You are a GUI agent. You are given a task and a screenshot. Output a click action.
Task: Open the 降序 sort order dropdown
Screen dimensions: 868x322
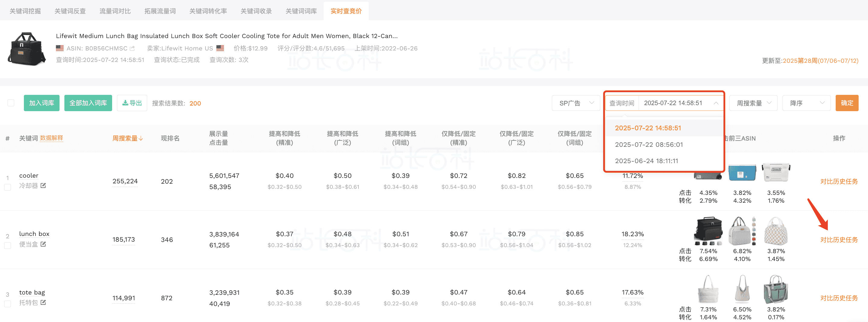coord(806,103)
